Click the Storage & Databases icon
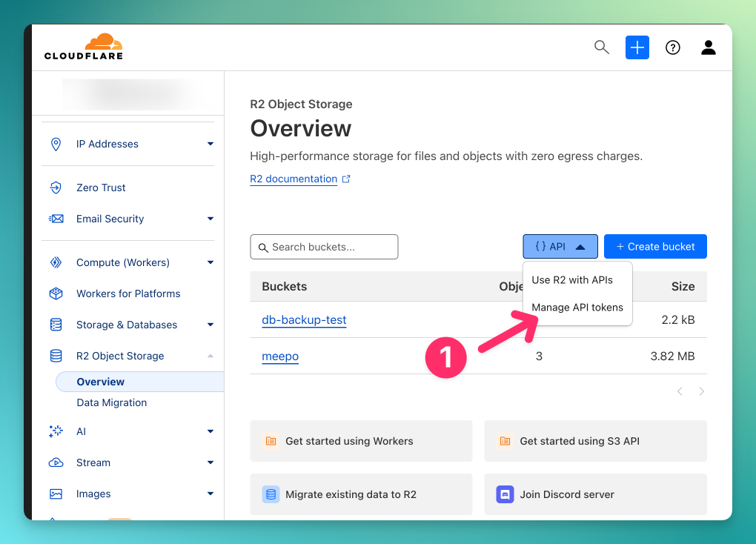The height and width of the screenshot is (544, 756). coord(56,325)
